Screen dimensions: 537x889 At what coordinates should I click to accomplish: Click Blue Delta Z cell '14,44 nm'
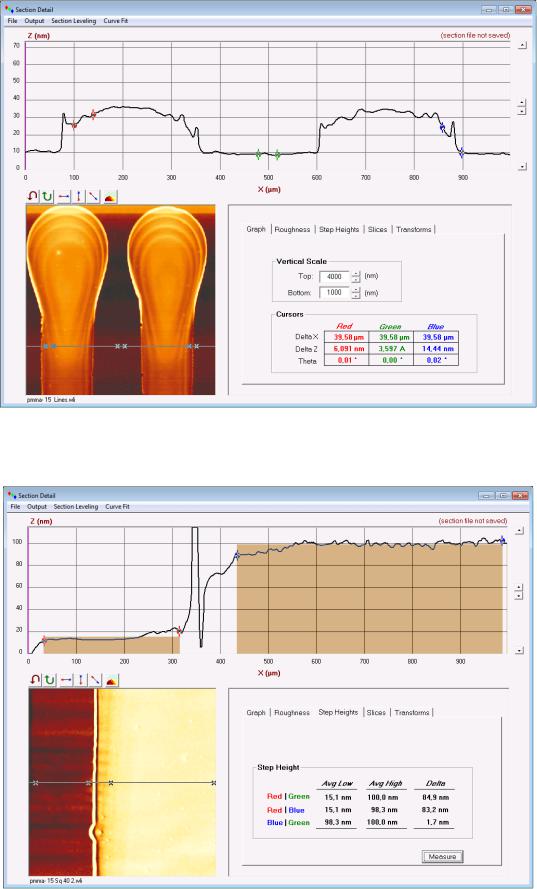pos(435,349)
